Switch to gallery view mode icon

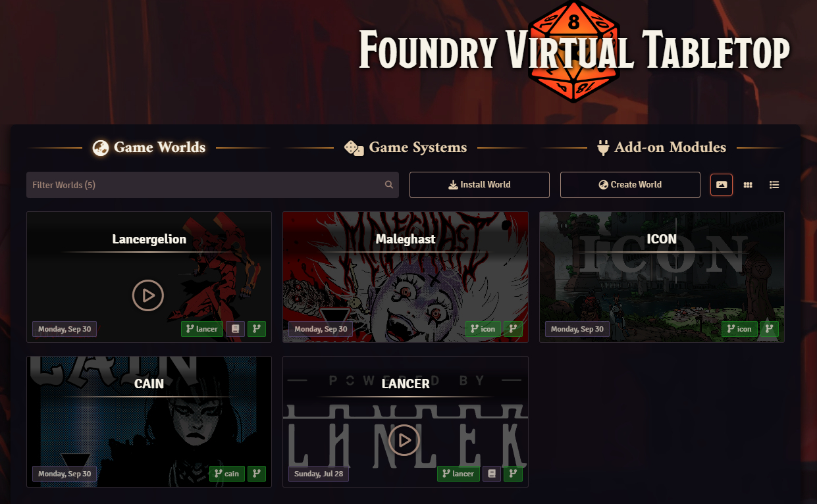click(x=722, y=185)
